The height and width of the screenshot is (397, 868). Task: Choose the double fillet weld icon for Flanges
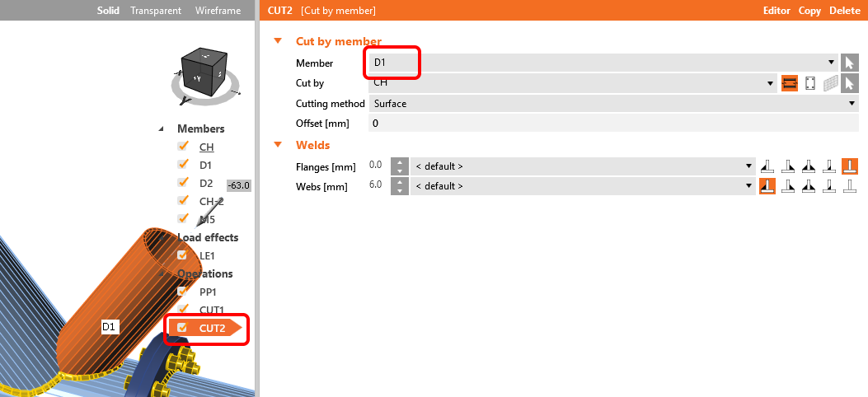pos(808,166)
